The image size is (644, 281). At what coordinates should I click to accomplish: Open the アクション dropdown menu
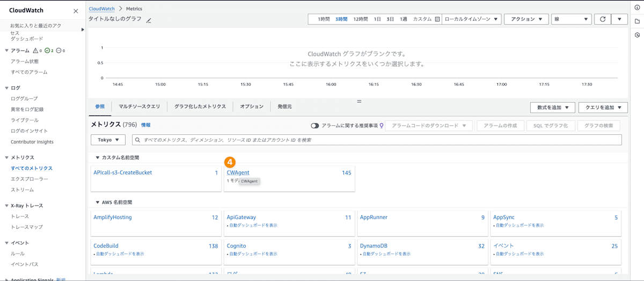pos(526,19)
